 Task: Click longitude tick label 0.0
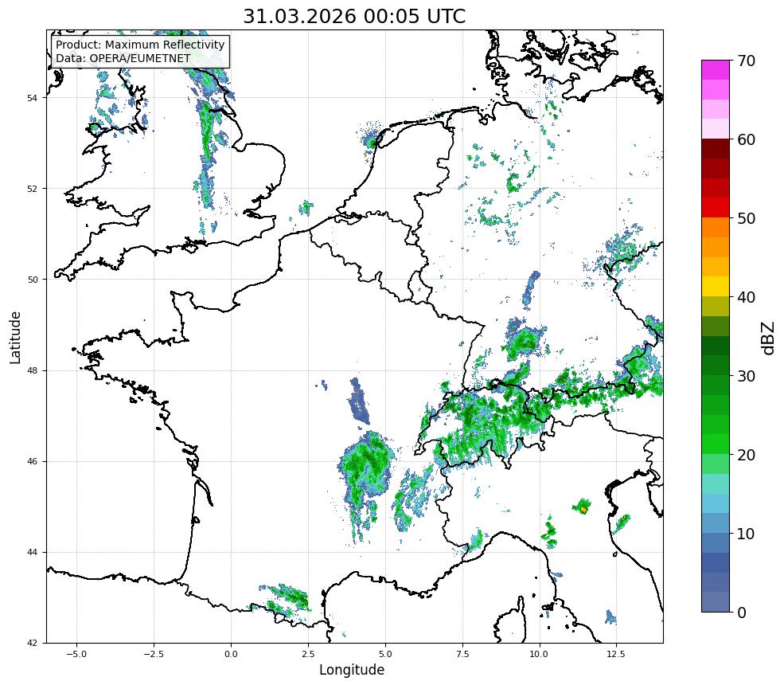click(231, 654)
